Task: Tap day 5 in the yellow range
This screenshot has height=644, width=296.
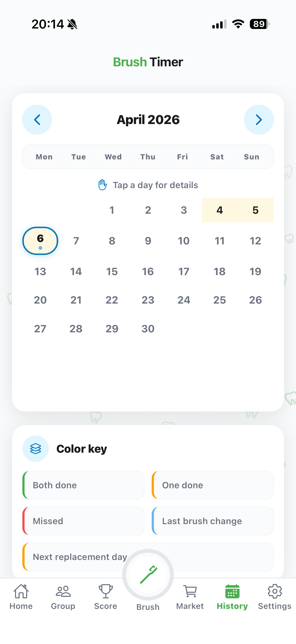Action: 255,210
